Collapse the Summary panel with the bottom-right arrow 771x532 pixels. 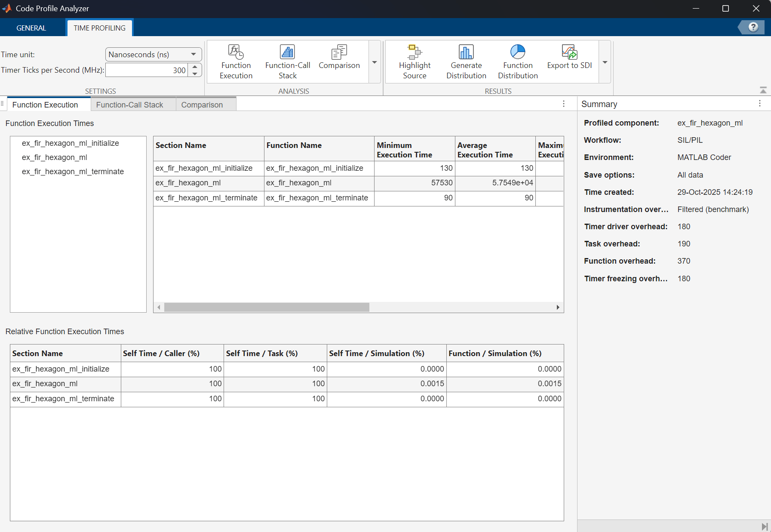(x=764, y=526)
